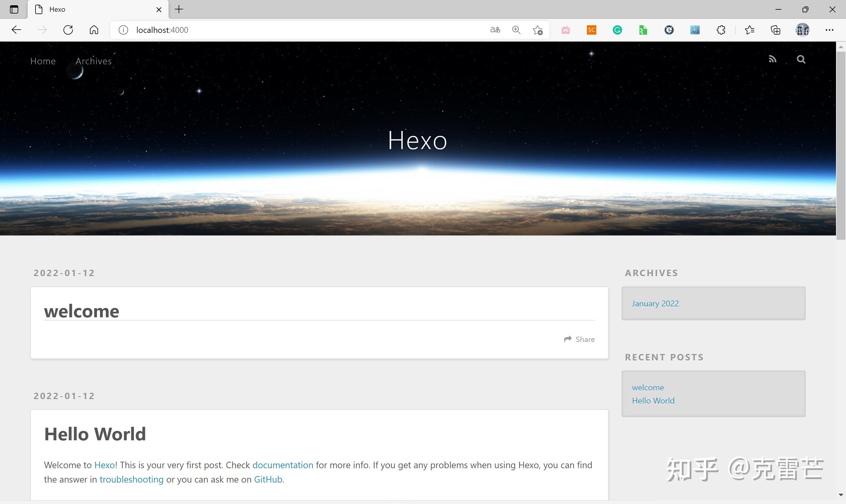Click the translate icon in address bar
This screenshot has width=846, height=504.
point(495,30)
